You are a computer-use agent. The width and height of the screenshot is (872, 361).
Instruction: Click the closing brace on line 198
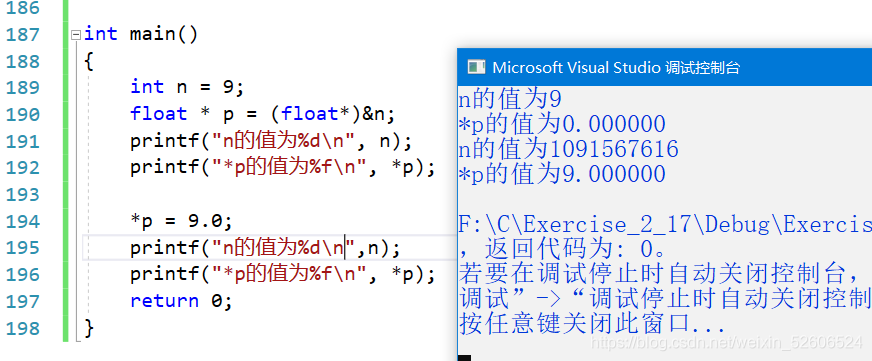pyautogui.click(x=89, y=328)
